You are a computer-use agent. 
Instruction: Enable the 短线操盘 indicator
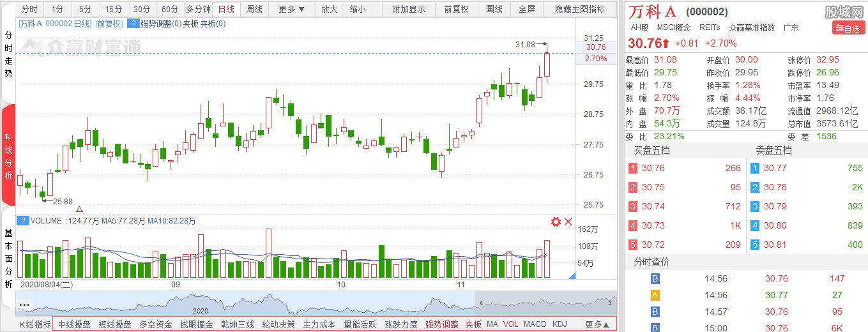coord(115,324)
